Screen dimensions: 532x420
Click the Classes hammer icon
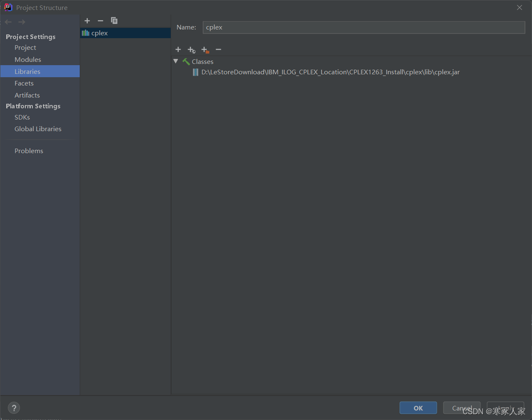(x=186, y=61)
